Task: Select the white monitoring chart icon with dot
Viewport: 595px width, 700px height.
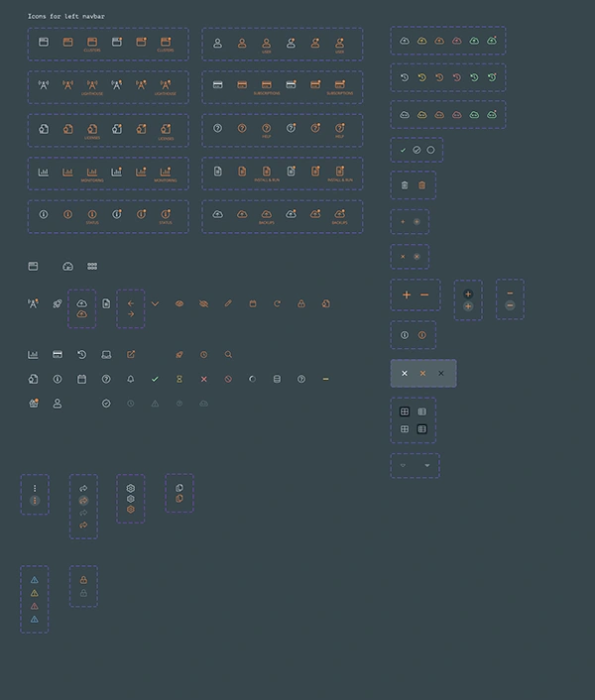Action: tap(116, 172)
